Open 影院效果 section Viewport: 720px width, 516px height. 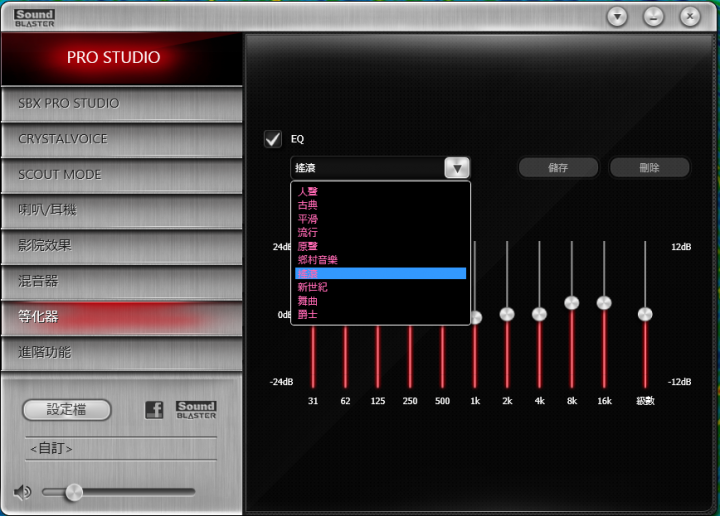tap(122, 246)
